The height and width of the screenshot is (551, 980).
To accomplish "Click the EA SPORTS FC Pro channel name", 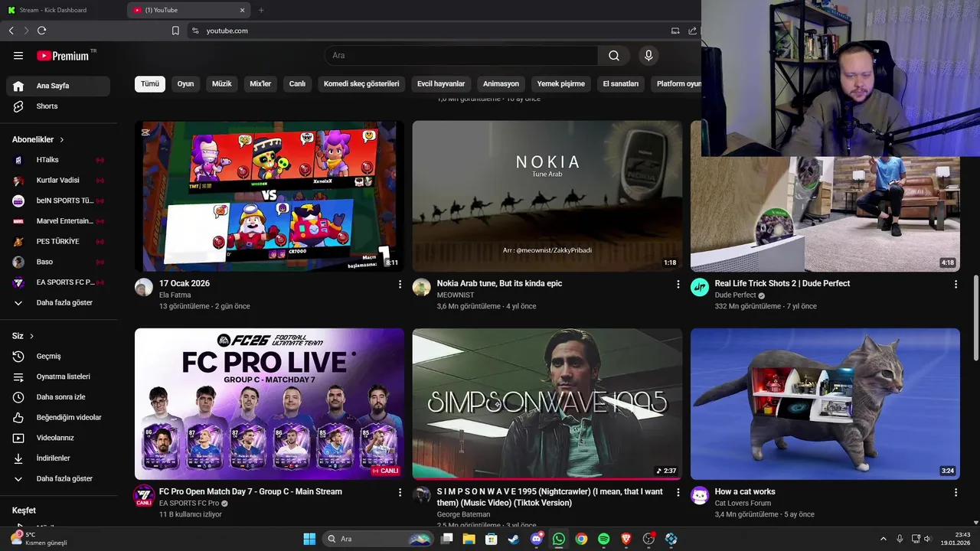I will [x=189, y=504].
